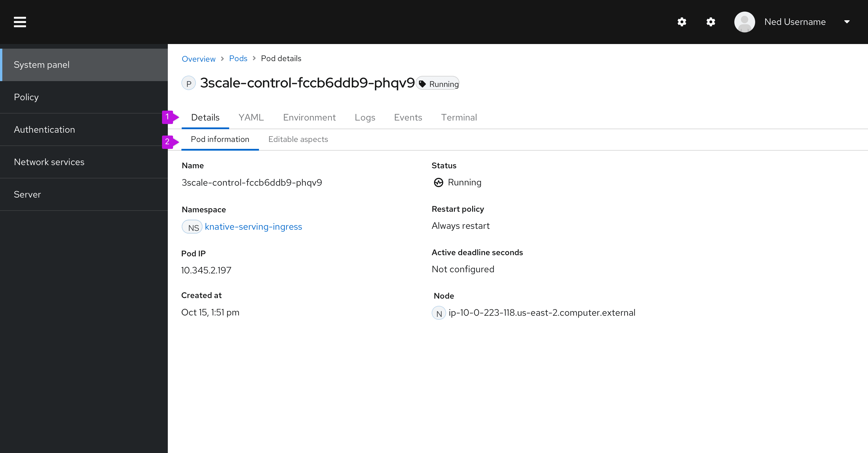
Task: Switch to the YAML tab
Action: pos(251,117)
